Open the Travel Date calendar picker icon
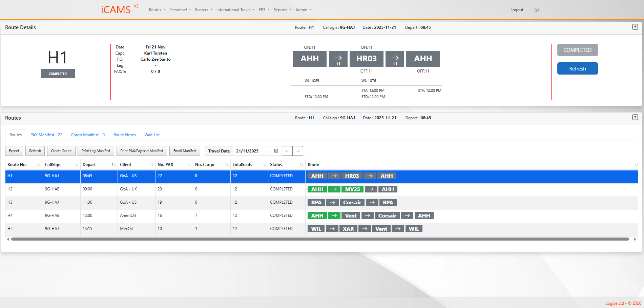The width and height of the screenshot is (644, 308). pyautogui.click(x=276, y=151)
